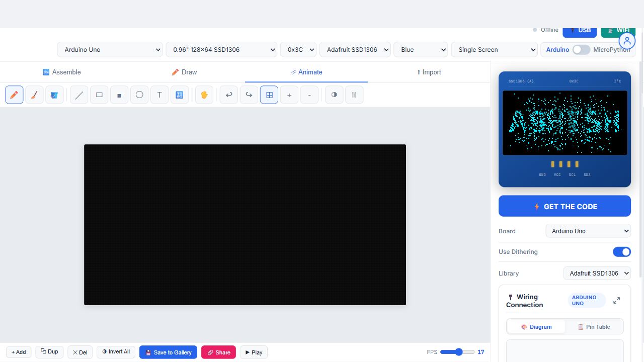Switch to the Import tab
This screenshot has height=362, width=644.
click(429, 72)
